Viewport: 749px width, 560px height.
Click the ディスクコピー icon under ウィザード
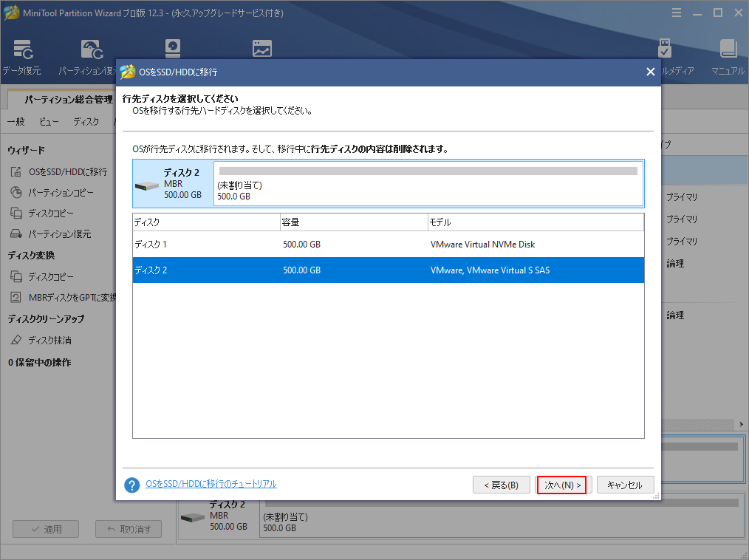16,213
